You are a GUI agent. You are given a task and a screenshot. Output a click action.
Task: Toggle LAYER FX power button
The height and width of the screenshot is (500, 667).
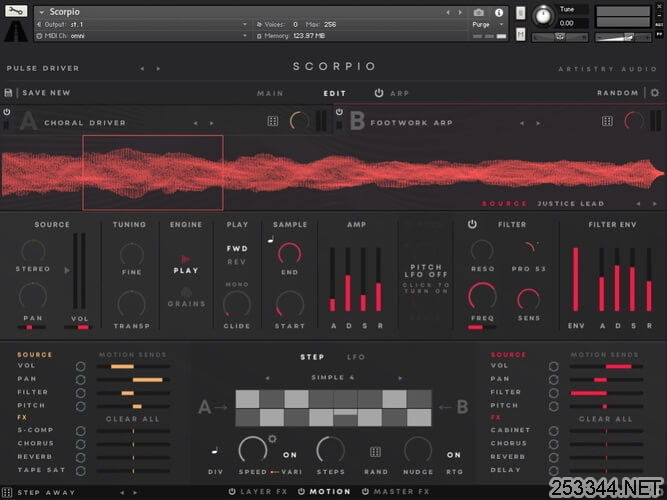click(232, 491)
